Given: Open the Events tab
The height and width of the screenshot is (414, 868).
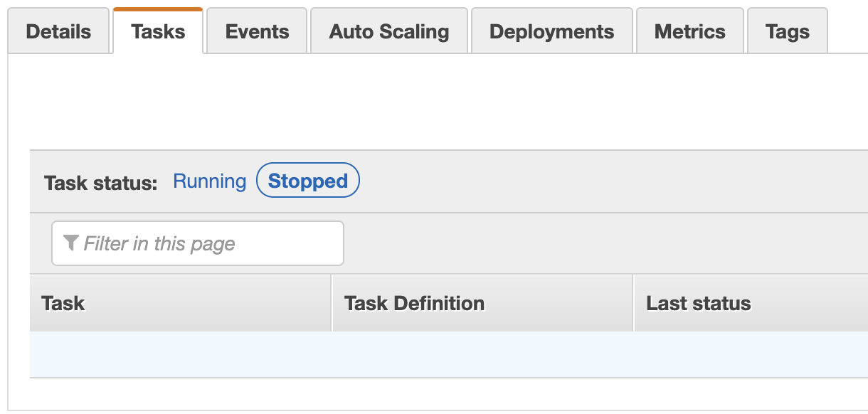Looking at the screenshot, I should pyautogui.click(x=257, y=31).
